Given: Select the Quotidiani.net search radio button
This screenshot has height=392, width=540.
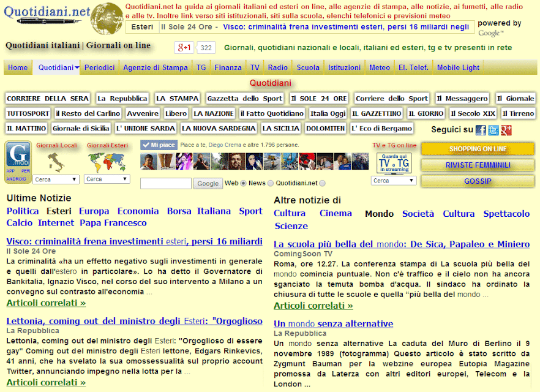Looking at the screenshot, I should pyautogui.click(x=322, y=183).
